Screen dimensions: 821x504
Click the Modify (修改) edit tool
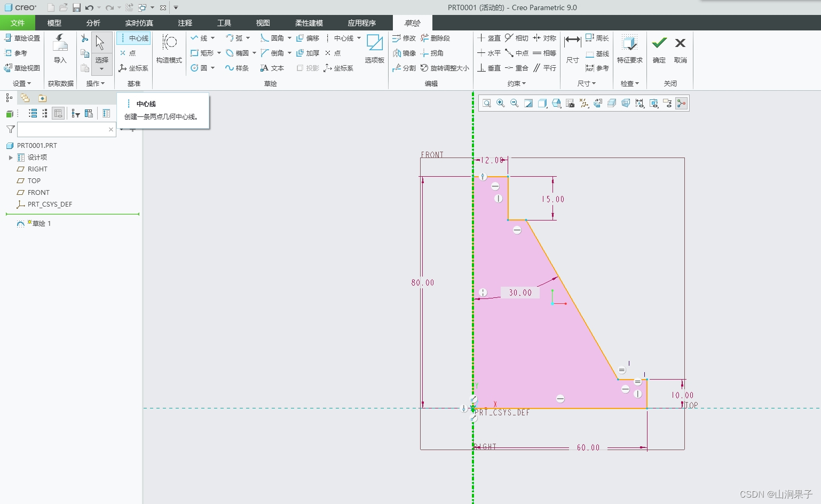[x=404, y=38]
